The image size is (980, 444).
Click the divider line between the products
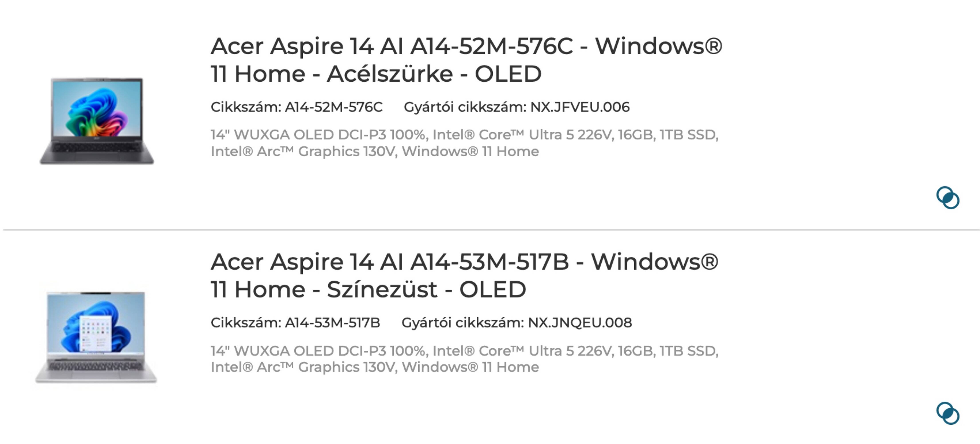click(490, 230)
